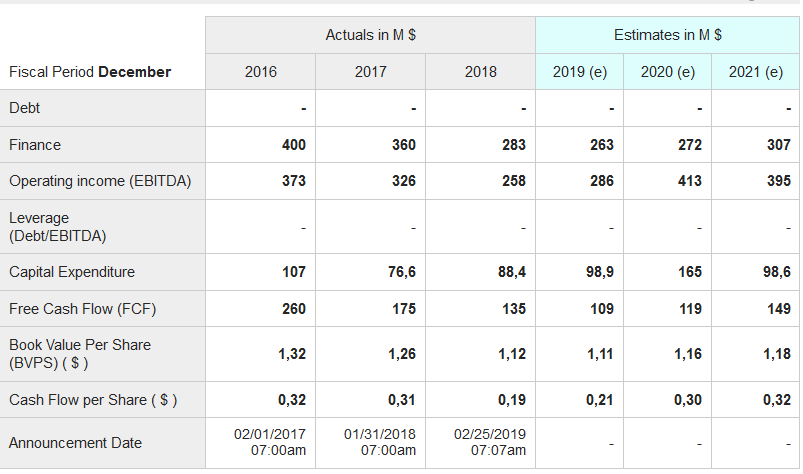The height and width of the screenshot is (474, 803).
Task: Select the 'Capital Expenditure' row label
Action: pos(72,272)
